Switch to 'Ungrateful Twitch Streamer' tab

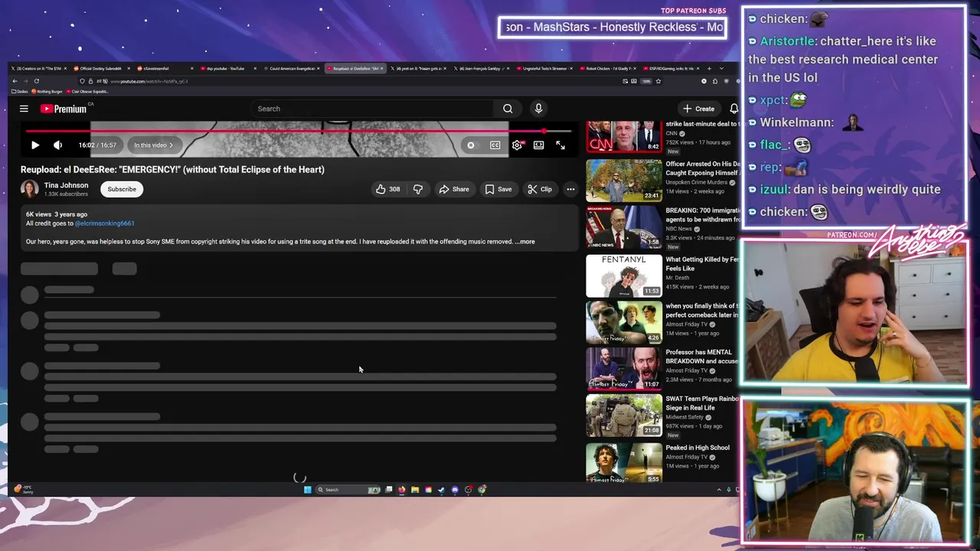544,68
